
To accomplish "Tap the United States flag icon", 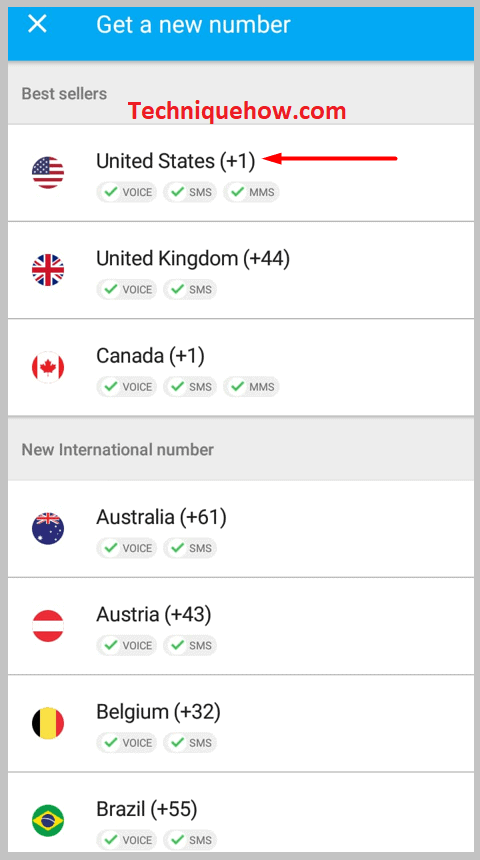I will [48, 173].
